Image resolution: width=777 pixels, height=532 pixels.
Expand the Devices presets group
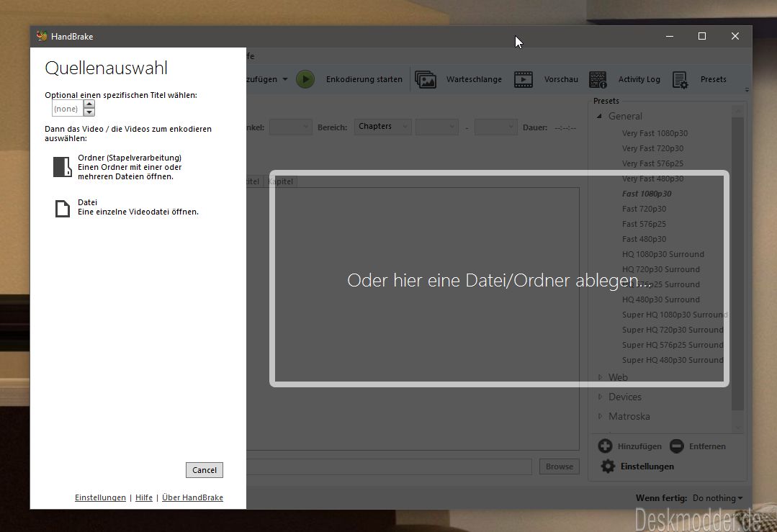600,397
